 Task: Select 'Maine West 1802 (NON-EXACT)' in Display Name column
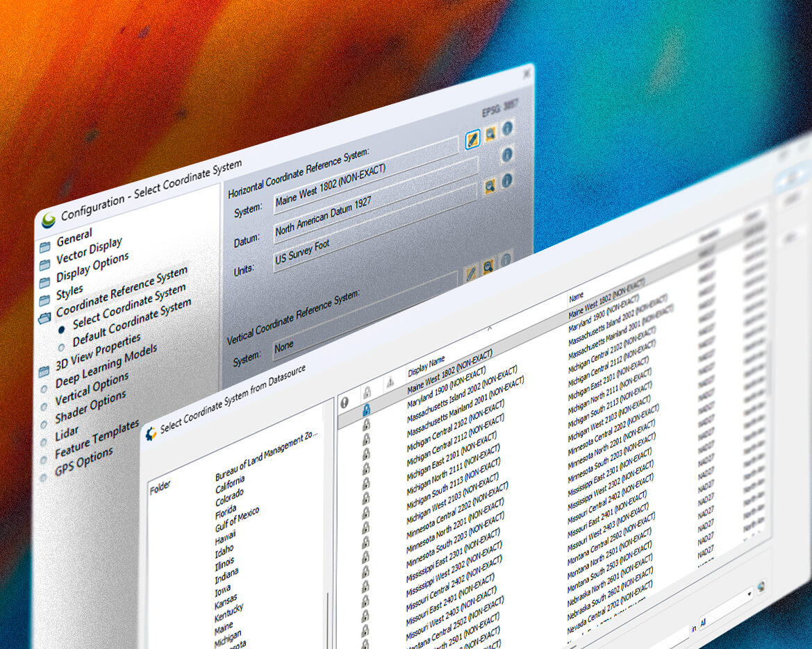point(449,371)
